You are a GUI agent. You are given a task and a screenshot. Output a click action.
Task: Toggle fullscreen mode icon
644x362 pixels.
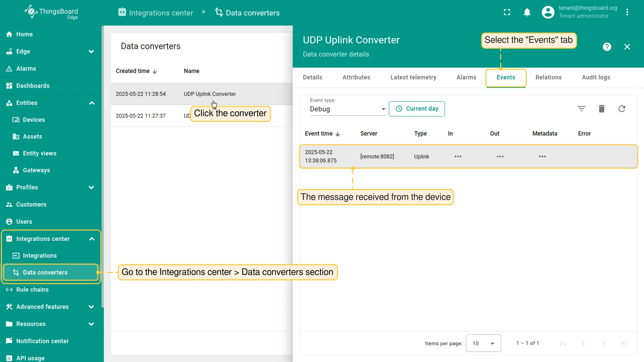click(x=507, y=12)
